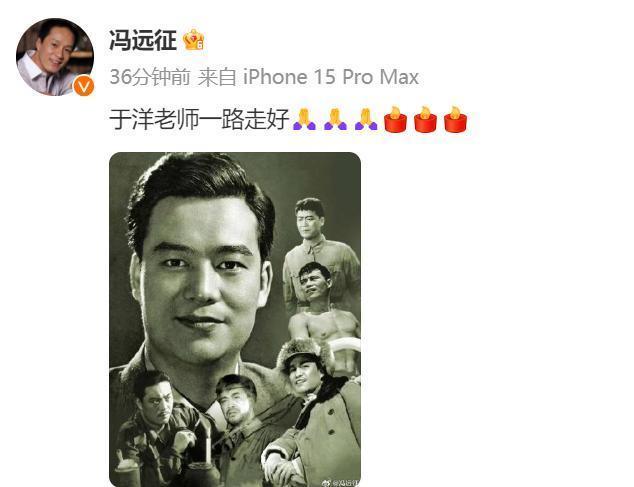Open 冯远征's round profile avatar
Viewport: 634px width, 487px height.
pyautogui.click(x=55, y=57)
